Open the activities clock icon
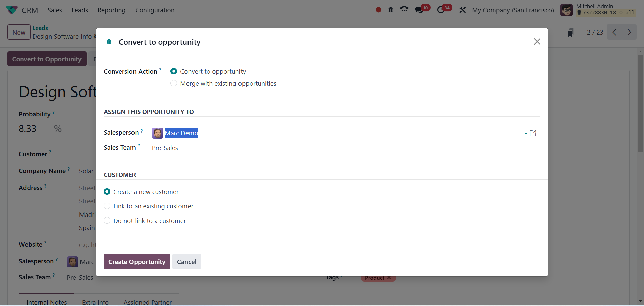Viewport: 644px width, 306px height. tap(441, 10)
